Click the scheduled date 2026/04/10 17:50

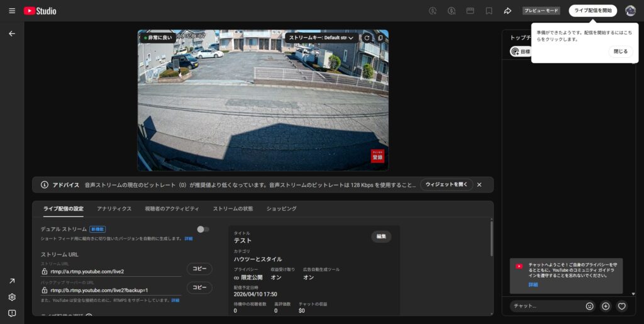tap(255, 294)
